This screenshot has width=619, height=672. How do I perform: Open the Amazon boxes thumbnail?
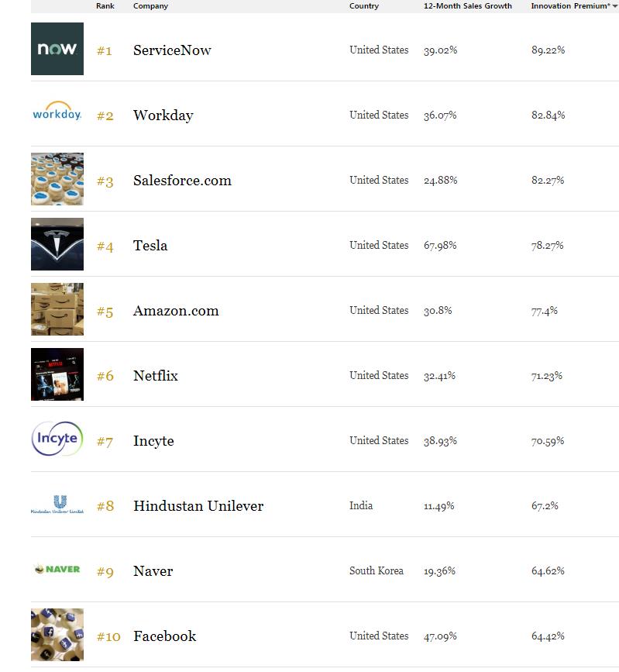pos(57,309)
